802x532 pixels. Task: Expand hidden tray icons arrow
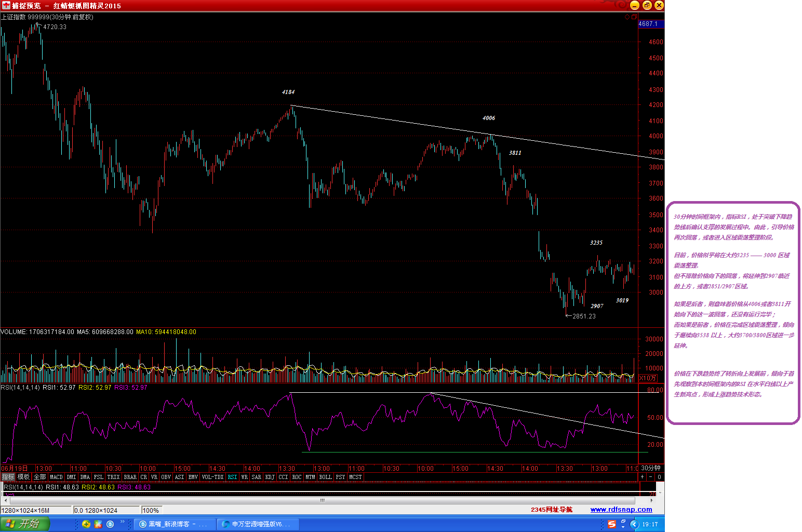(634, 524)
